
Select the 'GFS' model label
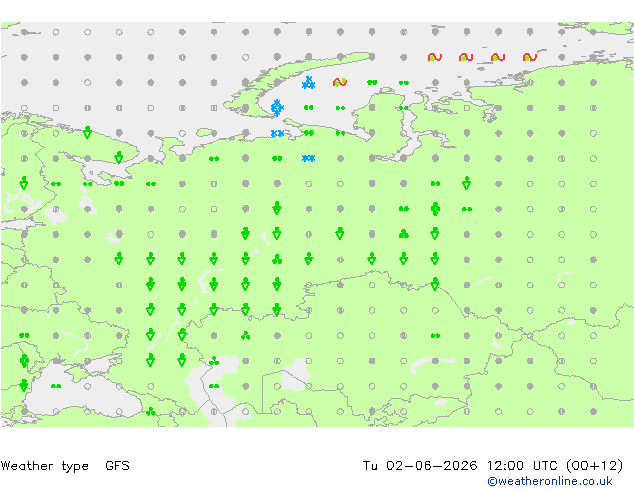pyautogui.click(x=117, y=466)
